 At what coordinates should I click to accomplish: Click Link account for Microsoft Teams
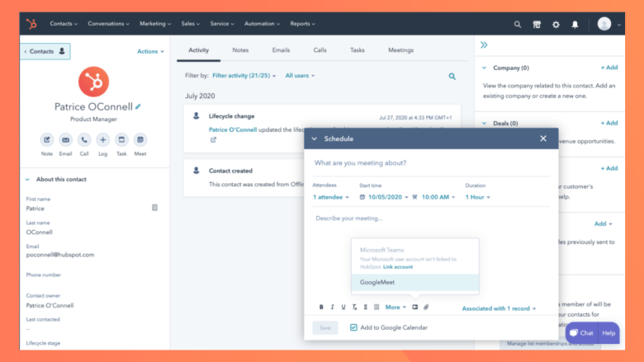[398, 267]
